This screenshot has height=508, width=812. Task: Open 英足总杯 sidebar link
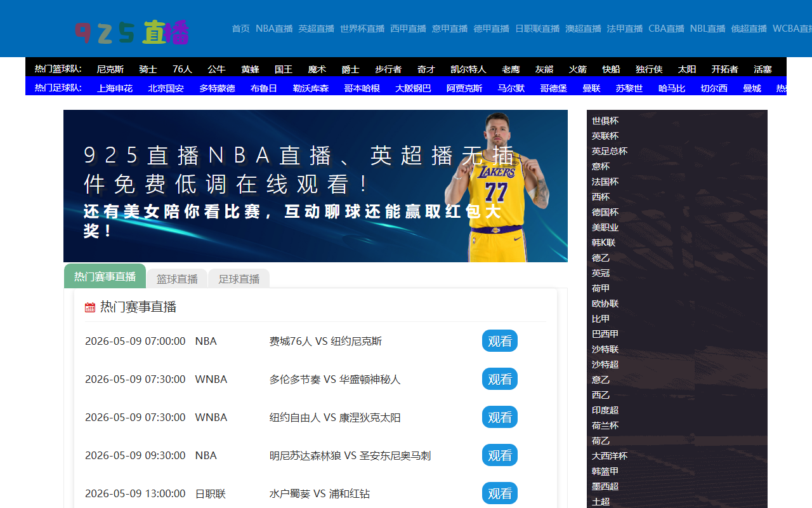[610, 151]
